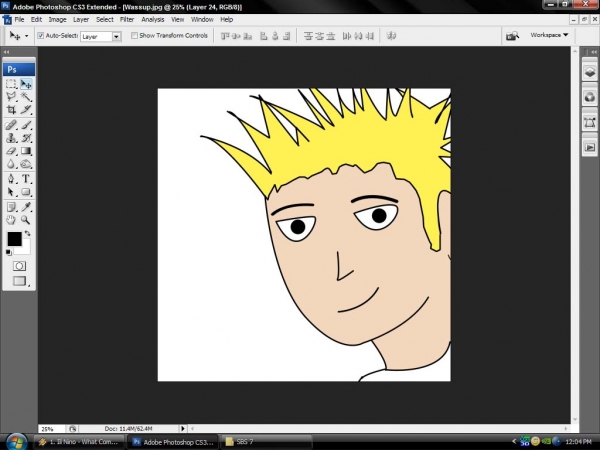Click the background color swatch
Screen dimensions: 600x450
tap(25, 249)
